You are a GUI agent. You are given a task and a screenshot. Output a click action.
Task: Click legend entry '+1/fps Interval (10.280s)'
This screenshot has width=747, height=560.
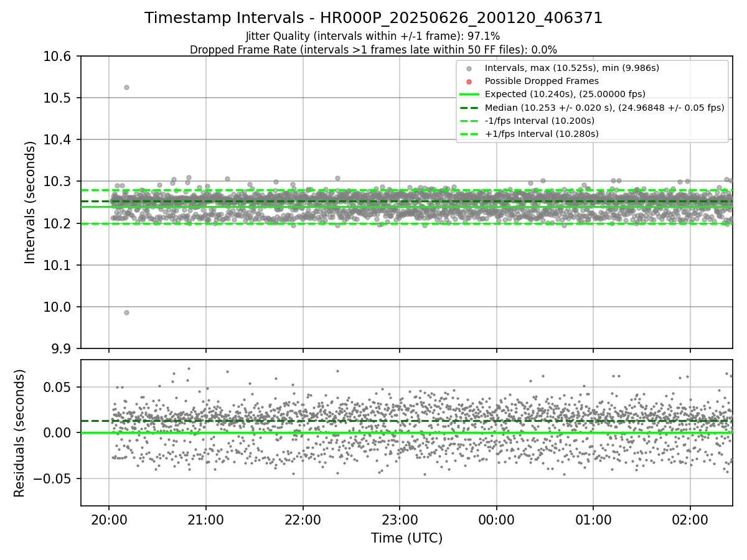pyautogui.click(x=542, y=134)
